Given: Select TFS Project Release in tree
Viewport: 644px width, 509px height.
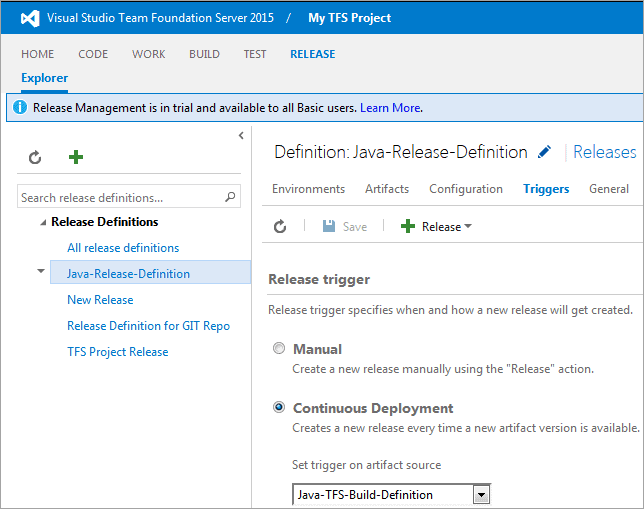Looking at the screenshot, I should tap(117, 352).
